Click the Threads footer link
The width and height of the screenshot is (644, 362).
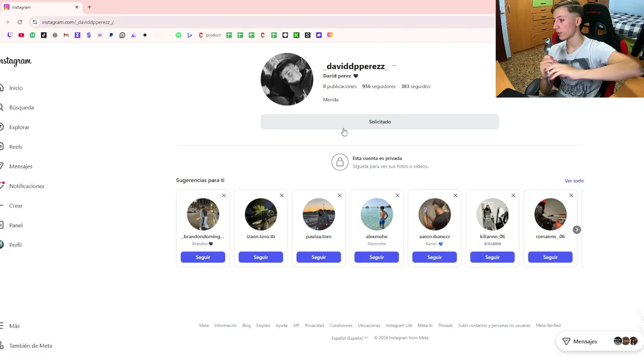(445, 326)
